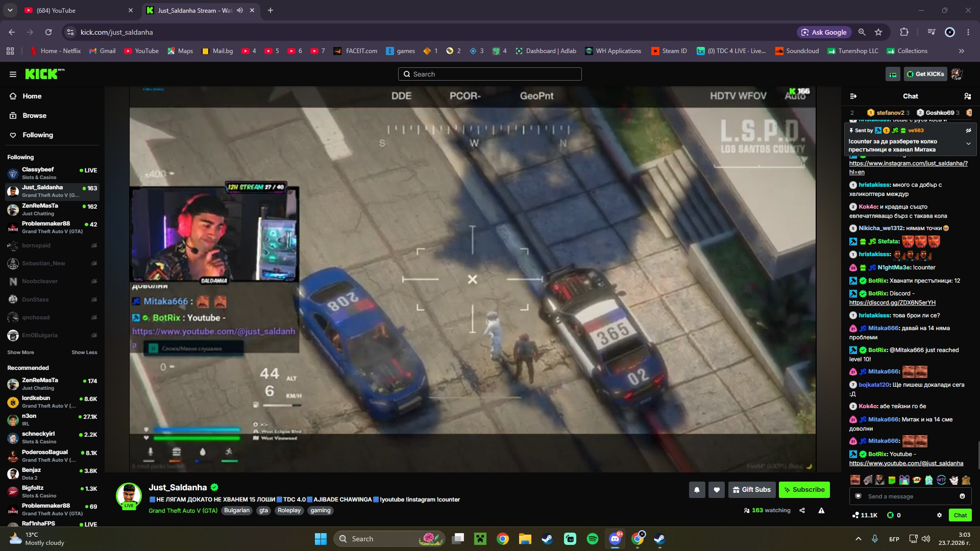Select the Bulgarian tag
The width and height of the screenshot is (980, 551).
pos(237,511)
